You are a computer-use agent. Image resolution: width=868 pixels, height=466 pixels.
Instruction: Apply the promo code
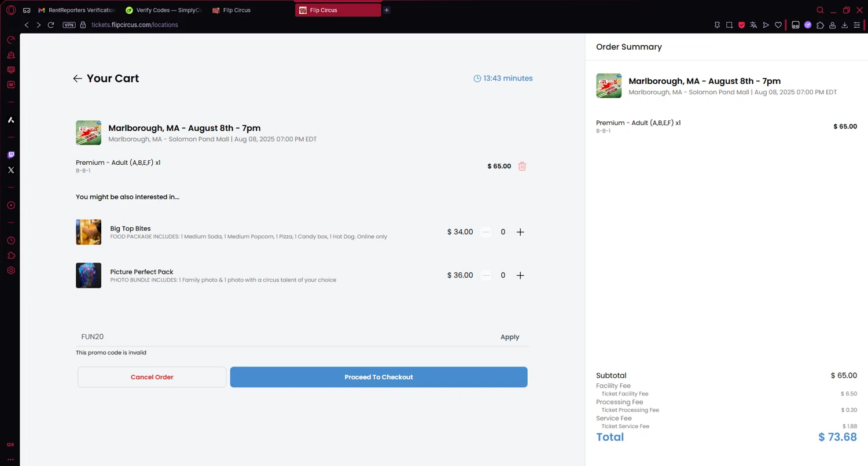(x=510, y=337)
